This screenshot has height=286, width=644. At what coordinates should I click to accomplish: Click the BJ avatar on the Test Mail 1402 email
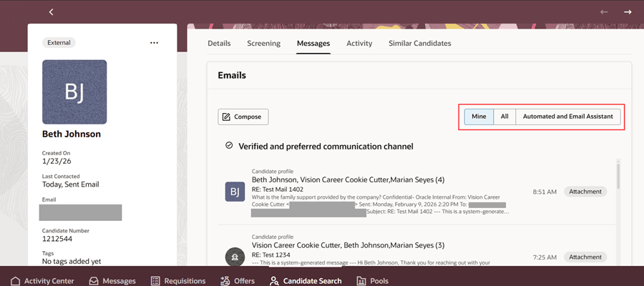pos(235,192)
